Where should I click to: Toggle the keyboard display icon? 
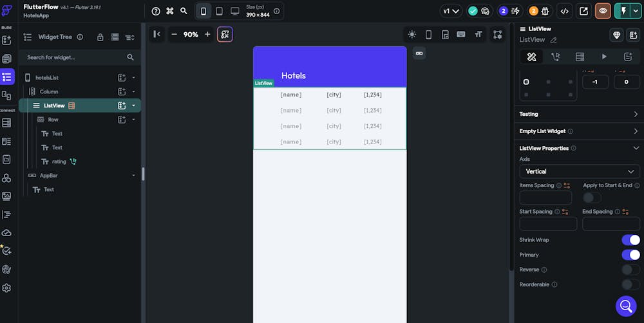click(461, 35)
